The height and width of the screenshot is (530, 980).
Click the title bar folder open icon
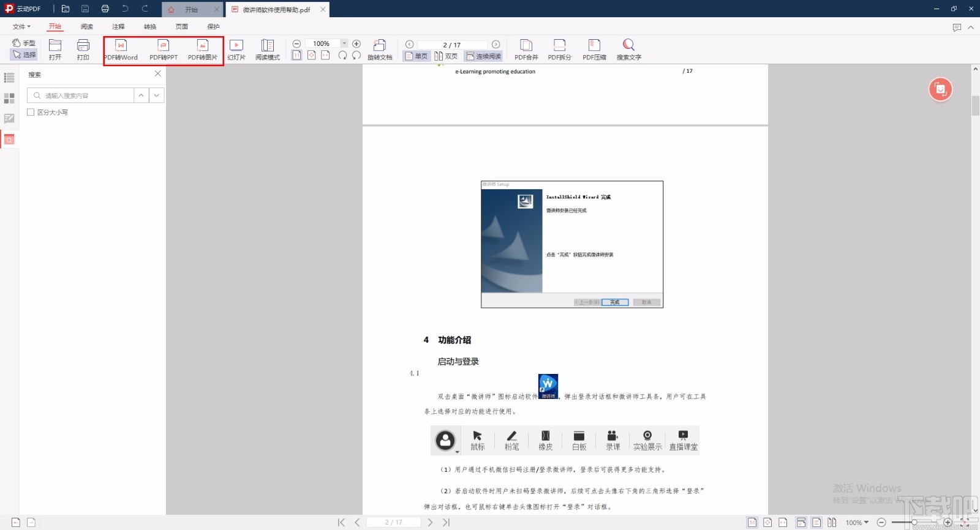point(66,9)
